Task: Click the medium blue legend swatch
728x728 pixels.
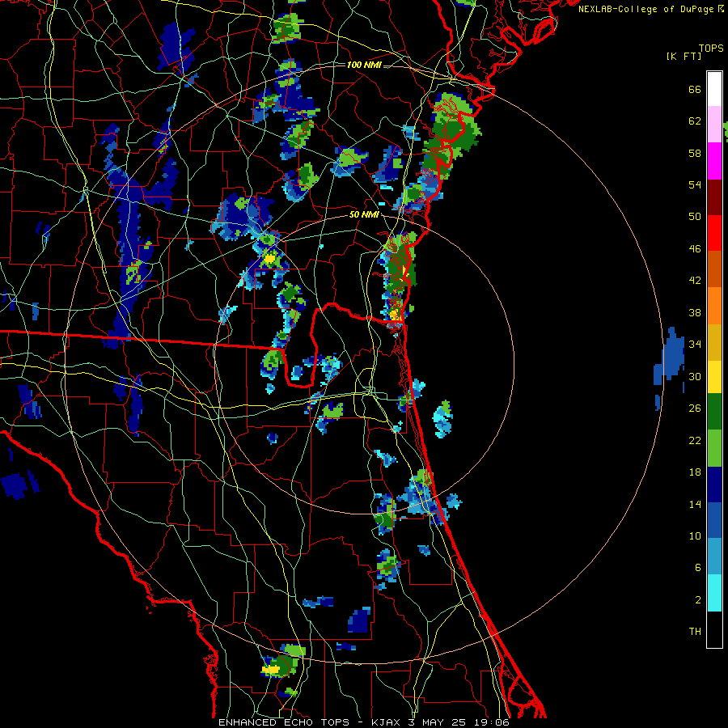Action: [x=714, y=521]
